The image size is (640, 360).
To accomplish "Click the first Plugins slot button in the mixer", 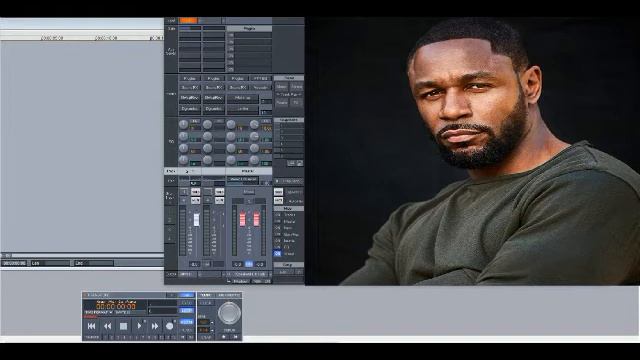I will (190, 78).
